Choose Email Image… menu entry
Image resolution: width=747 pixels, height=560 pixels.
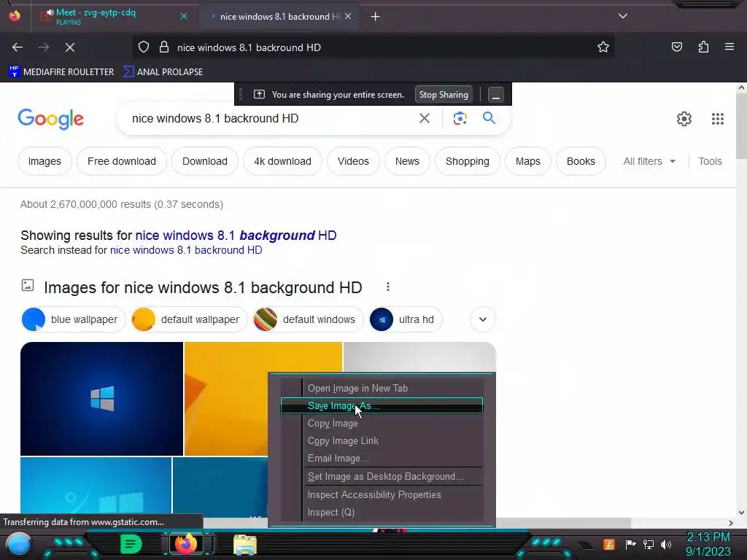pos(382,458)
